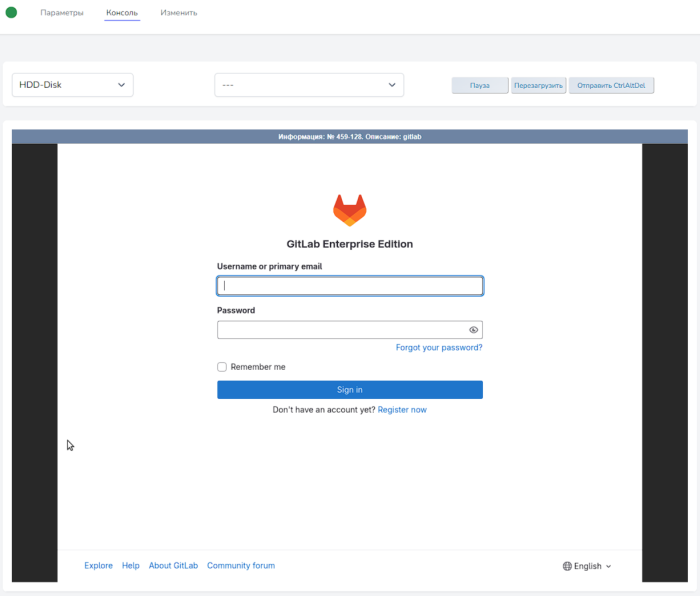Open the HDD-Disk dropdown
The image size is (700, 596).
72,85
